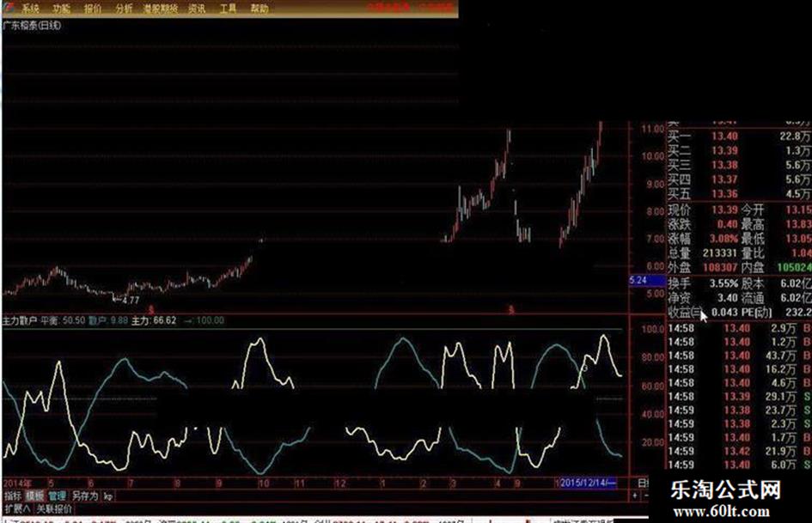Click the 平衡: 50.50 indicator value
The height and width of the screenshot is (523, 812).
coord(63,320)
